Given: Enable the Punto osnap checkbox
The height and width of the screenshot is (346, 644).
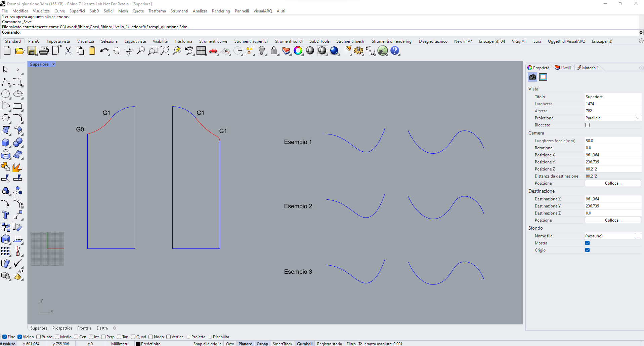Looking at the screenshot, I should pos(38,337).
